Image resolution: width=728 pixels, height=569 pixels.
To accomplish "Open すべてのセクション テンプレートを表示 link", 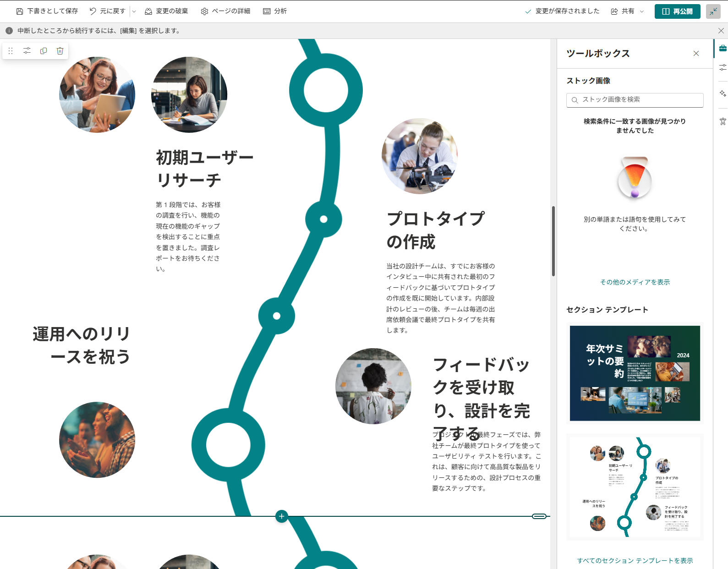I will [x=635, y=561].
